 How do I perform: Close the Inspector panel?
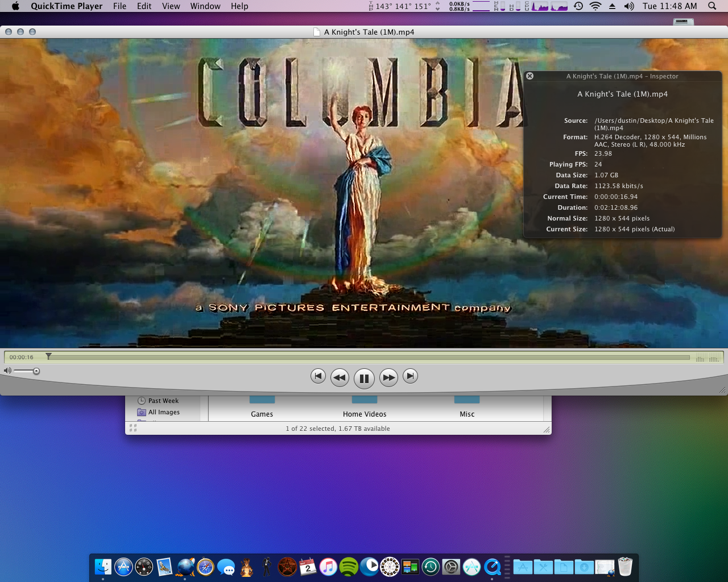click(530, 76)
